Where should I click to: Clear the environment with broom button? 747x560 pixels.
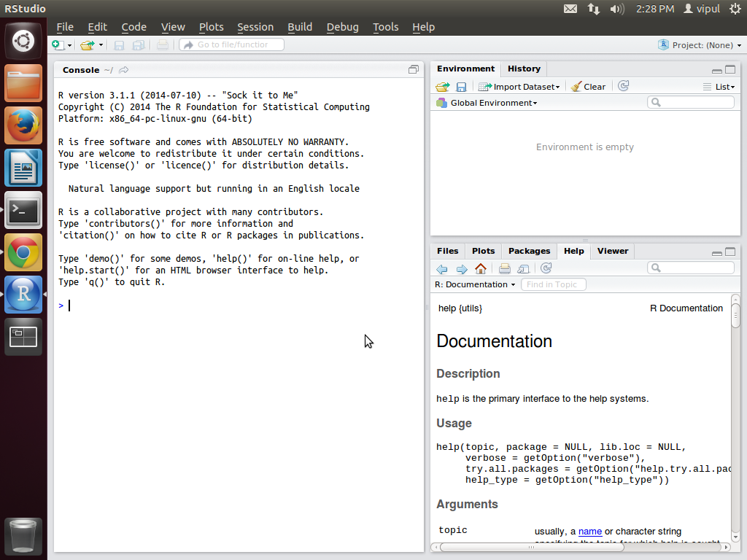[589, 87]
